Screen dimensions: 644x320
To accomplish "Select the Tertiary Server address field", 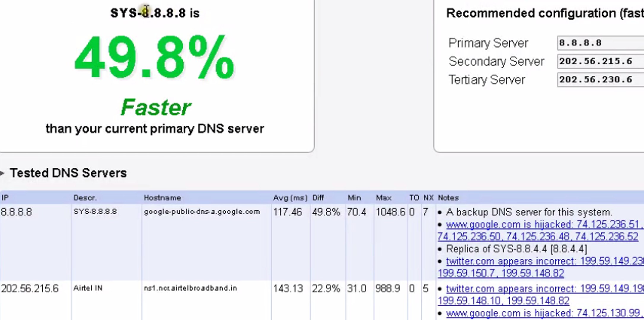I will (599, 80).
